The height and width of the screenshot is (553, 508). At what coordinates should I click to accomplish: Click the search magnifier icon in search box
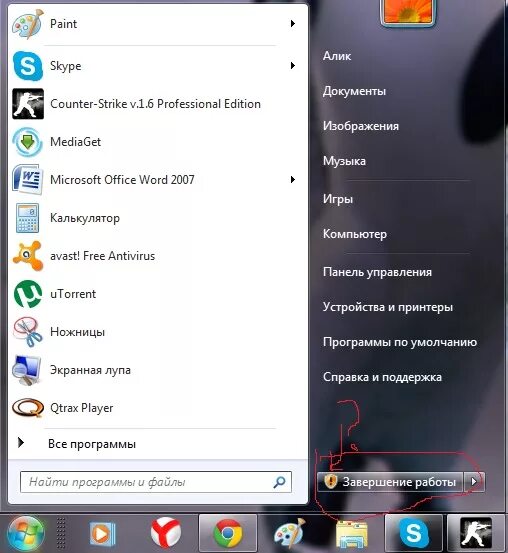tap(279, 482)
